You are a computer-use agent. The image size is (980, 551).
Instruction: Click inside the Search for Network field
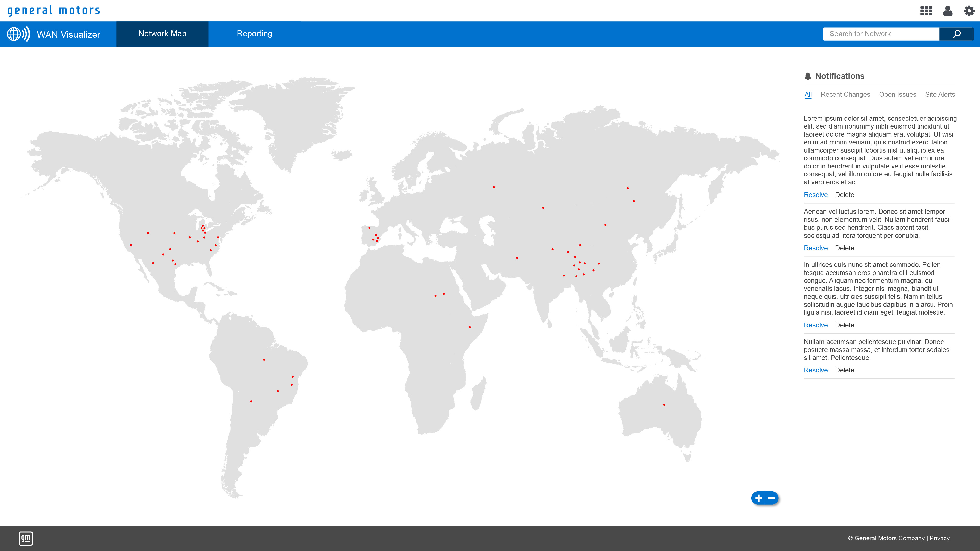(x=881, y=34)
